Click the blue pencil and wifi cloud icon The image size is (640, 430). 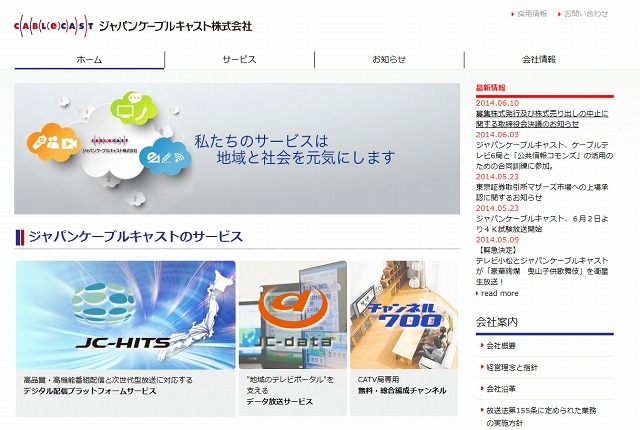[x=166, y=157]
